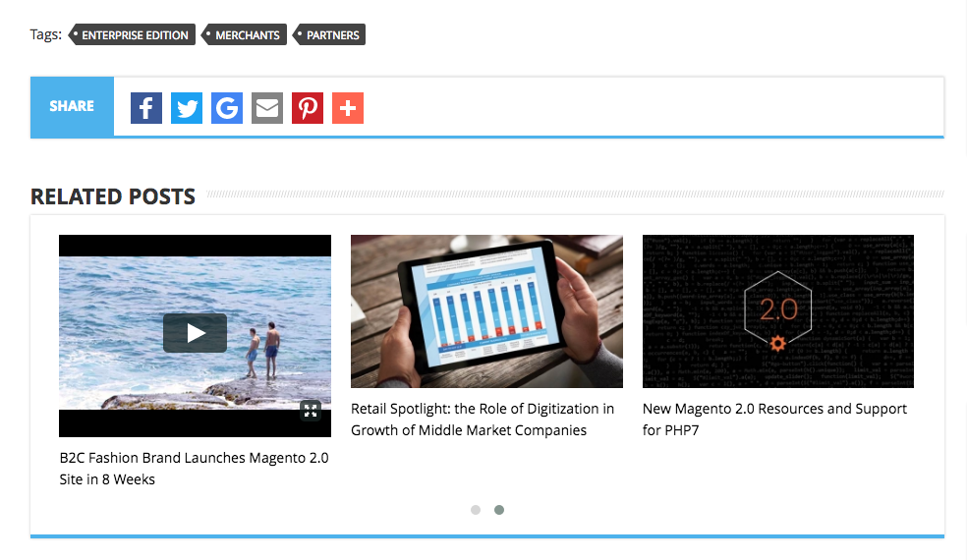The image size is (967, 560).
Task: Open the tablet chart post thumbnail
Action: tap(486, 310)
